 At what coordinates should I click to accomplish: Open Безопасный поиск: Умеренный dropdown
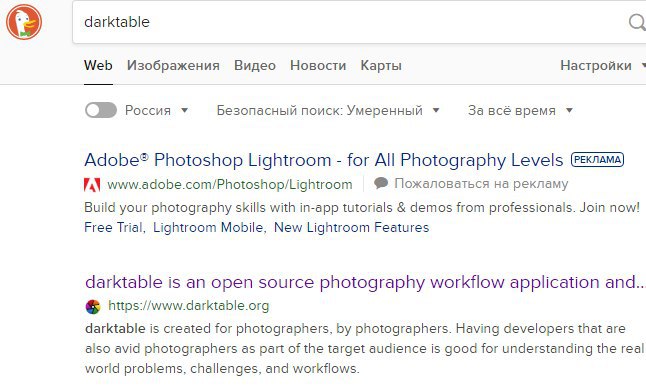[x=328, y=110]
